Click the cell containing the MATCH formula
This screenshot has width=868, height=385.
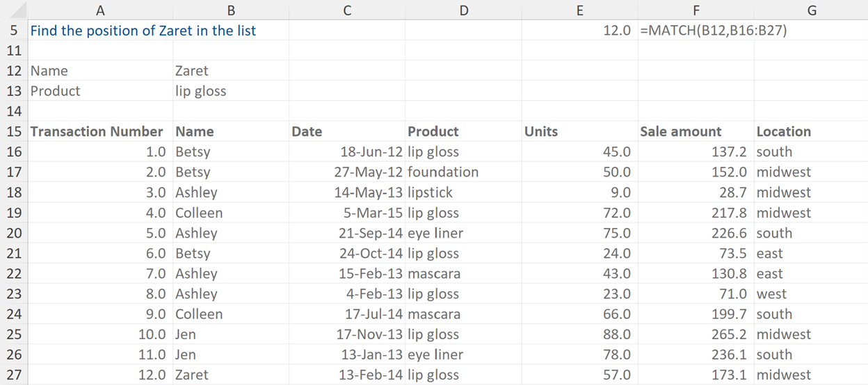696,31
